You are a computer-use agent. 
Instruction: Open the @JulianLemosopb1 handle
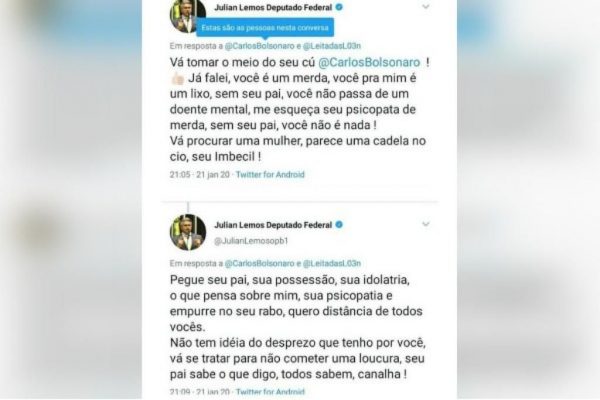coord(251,241)
